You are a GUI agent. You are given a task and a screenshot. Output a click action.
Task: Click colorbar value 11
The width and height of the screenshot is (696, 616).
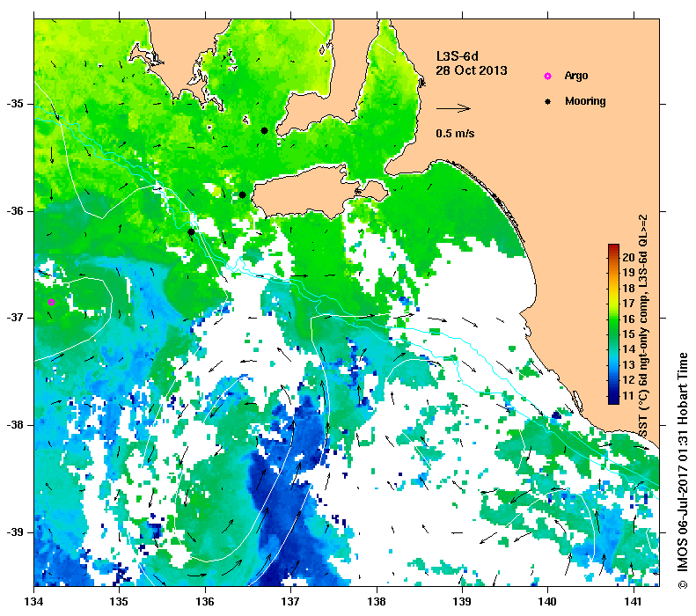pos(628,395)
